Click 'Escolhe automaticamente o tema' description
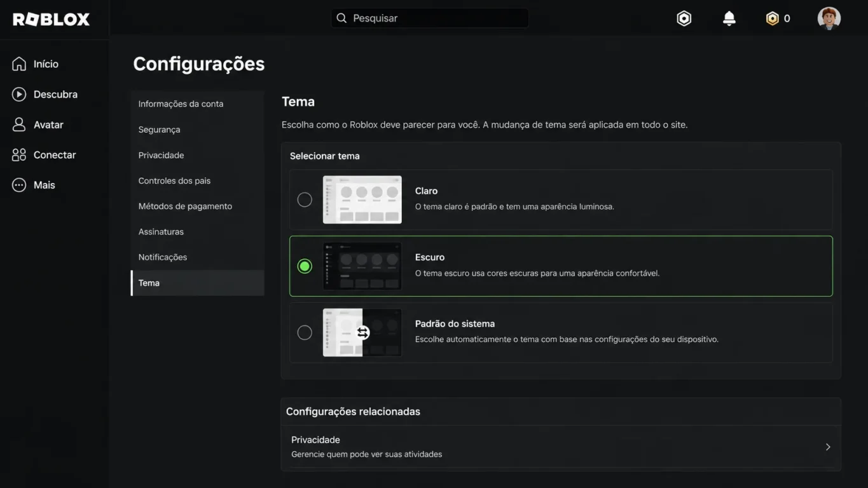Viewport: 868px width, 488px height. pos(567,339)
